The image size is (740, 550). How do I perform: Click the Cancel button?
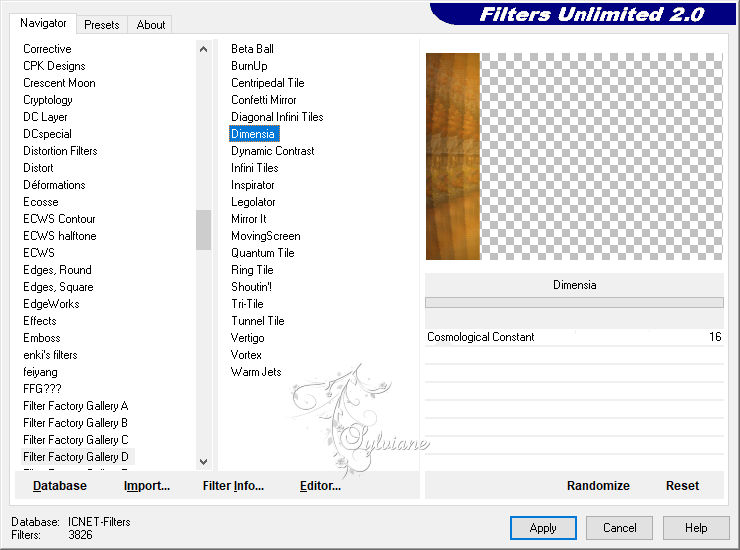(619, 528)
